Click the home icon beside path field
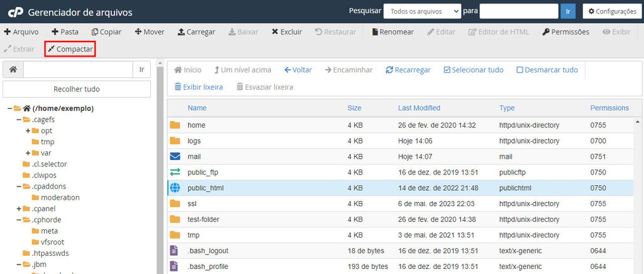Image resolution: width=644 pixels, height=274 pixels. [13, 69]
